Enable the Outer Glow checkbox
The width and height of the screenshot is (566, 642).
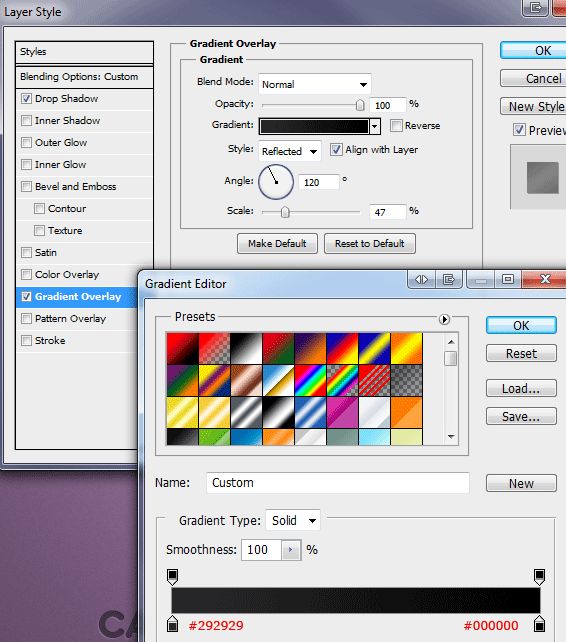pyautogui.click(x=26, y=142)
